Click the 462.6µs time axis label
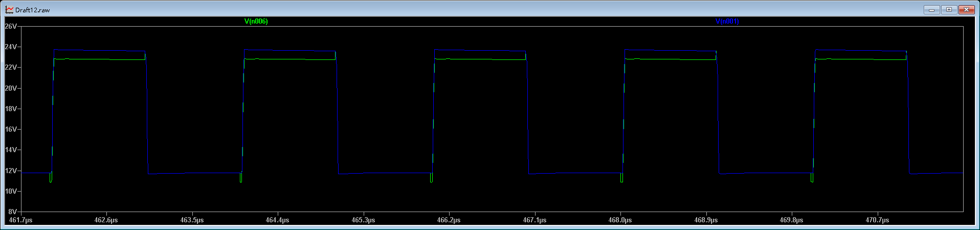980x230 pixels. click(x=106, y=220)
